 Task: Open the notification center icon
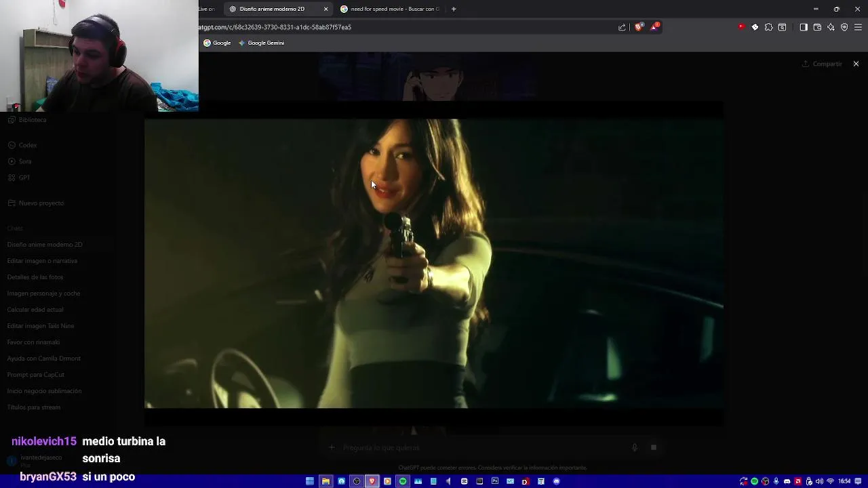tap(859, 481)
